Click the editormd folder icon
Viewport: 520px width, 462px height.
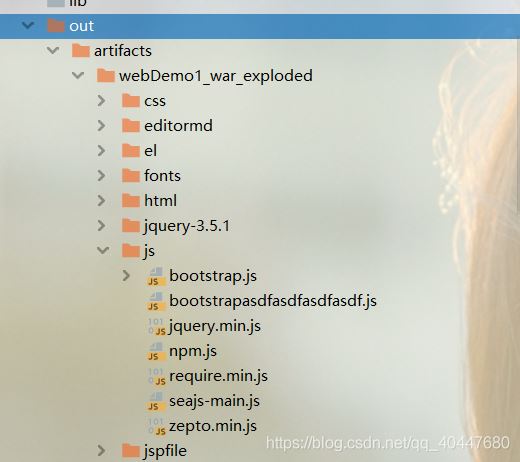pos(131,126)
